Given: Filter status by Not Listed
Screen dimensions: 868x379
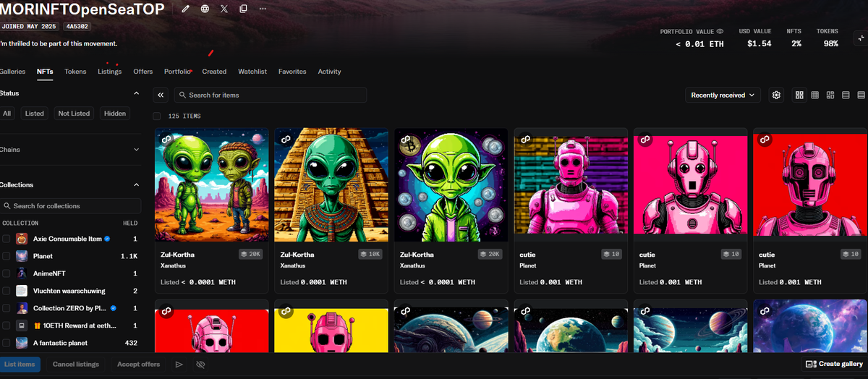Looking at the screenshot, I should click(75, 114).
